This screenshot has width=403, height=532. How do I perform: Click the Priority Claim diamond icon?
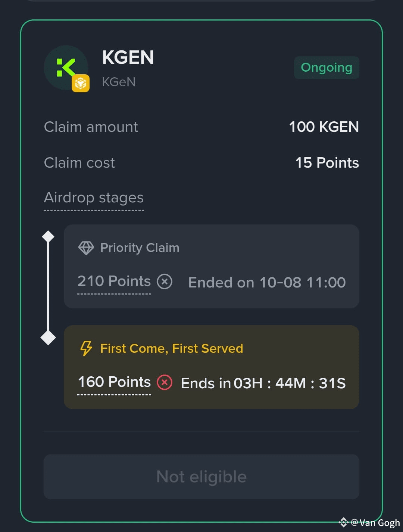86,248
